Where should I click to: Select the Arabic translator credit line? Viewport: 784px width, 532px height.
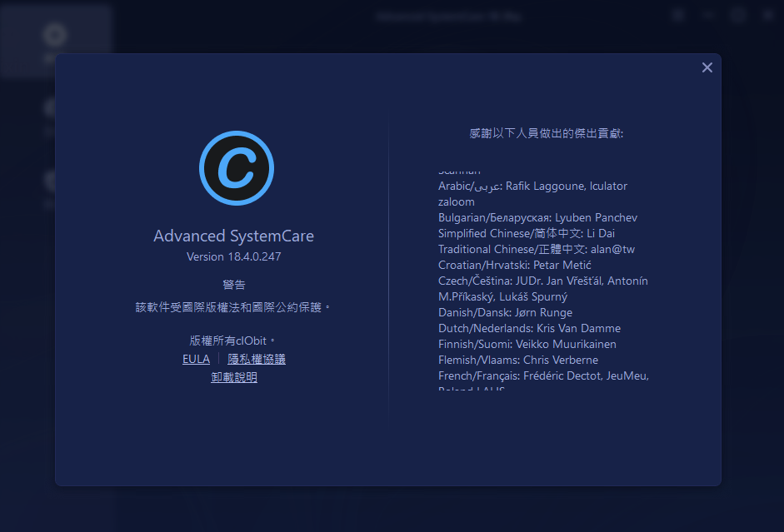pos(532,186)
